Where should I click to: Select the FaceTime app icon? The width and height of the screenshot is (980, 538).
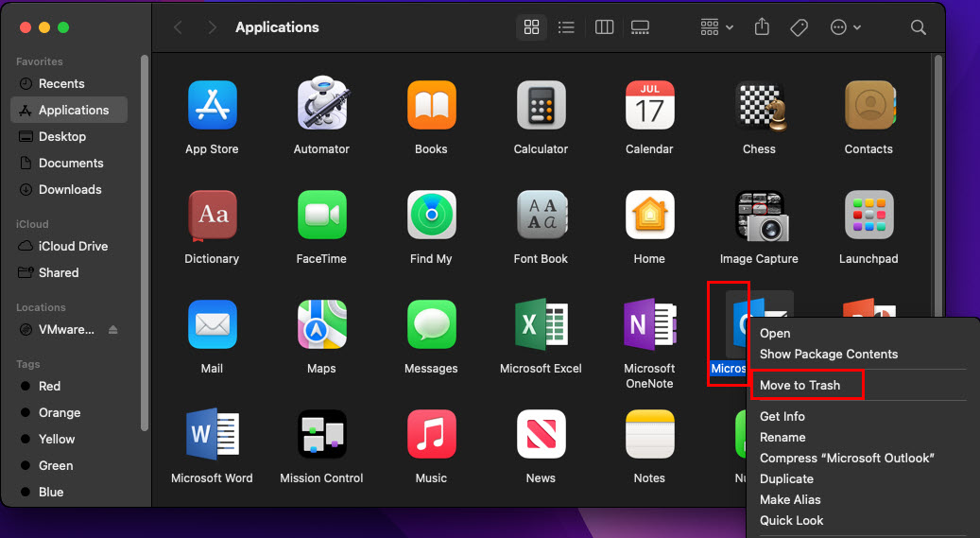point(321,215)
